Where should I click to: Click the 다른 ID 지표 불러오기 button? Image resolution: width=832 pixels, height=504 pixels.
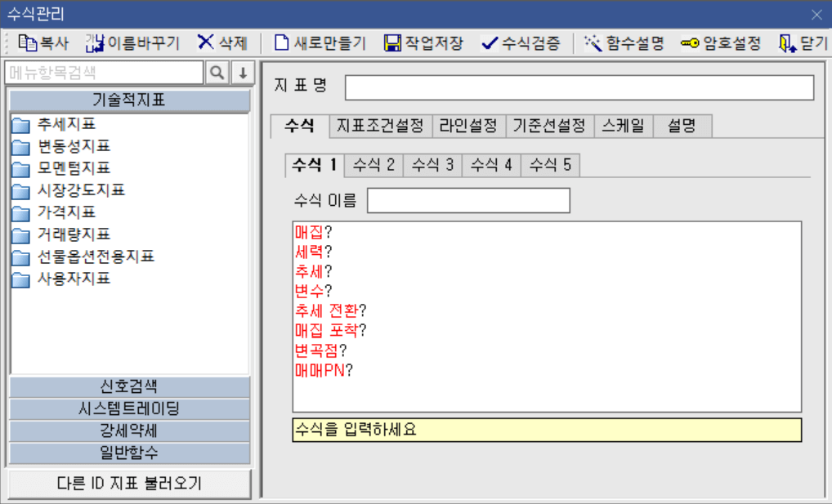(x=128, y=484)
